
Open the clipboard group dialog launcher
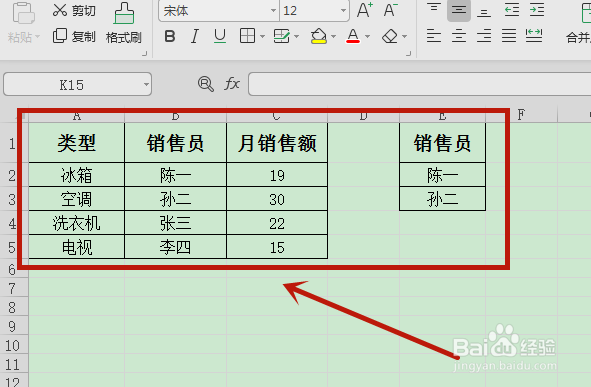point(145,54)
